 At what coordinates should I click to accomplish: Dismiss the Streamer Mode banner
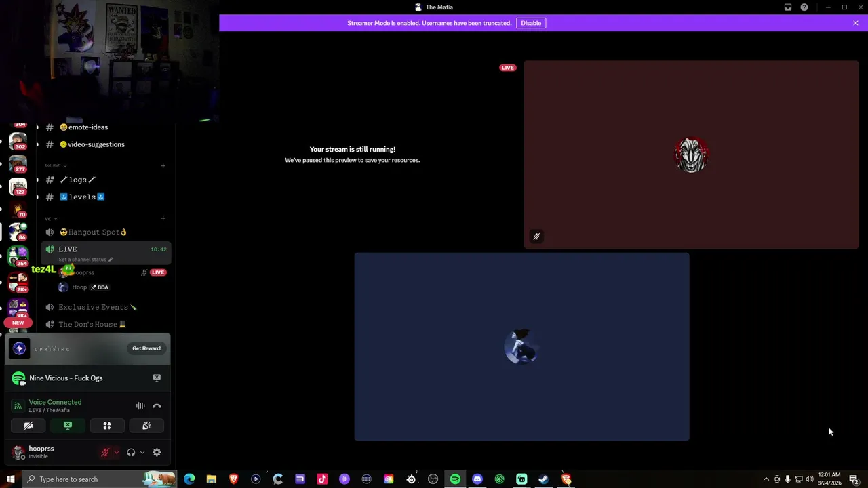tap(856, 23)
